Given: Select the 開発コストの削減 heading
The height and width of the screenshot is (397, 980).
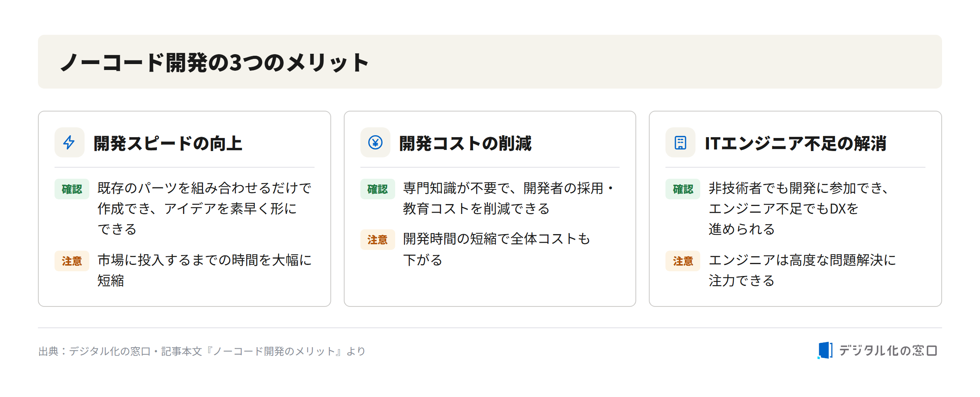Looking at the screenshot, I should point(465,143).
